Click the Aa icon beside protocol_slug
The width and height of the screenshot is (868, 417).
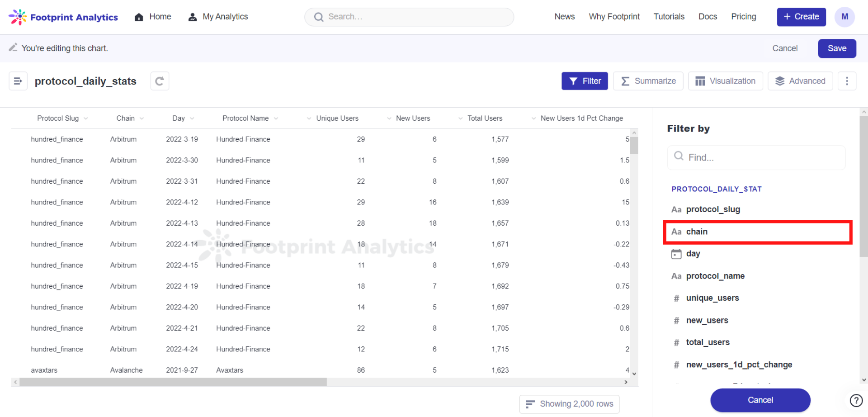click(676, 209)
